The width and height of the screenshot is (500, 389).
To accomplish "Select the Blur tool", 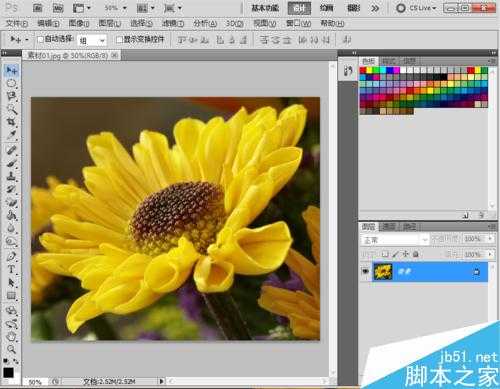I will [x=12, y=228].
